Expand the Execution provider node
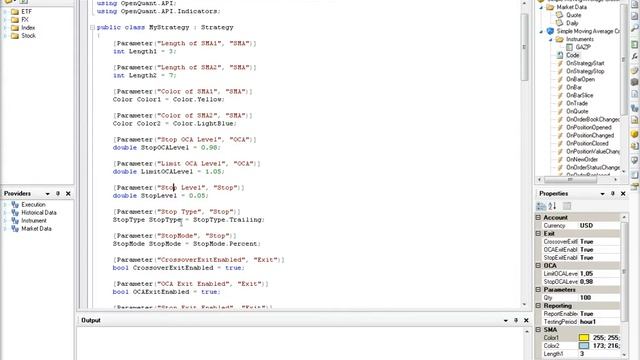This screenshot has height=360, width=640. pos(5,204)
